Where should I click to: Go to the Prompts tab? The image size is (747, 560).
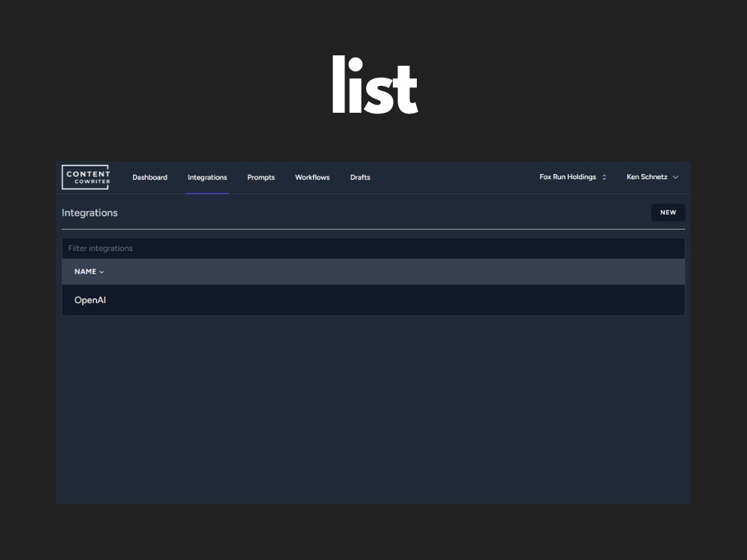click(x=261, y=177)
